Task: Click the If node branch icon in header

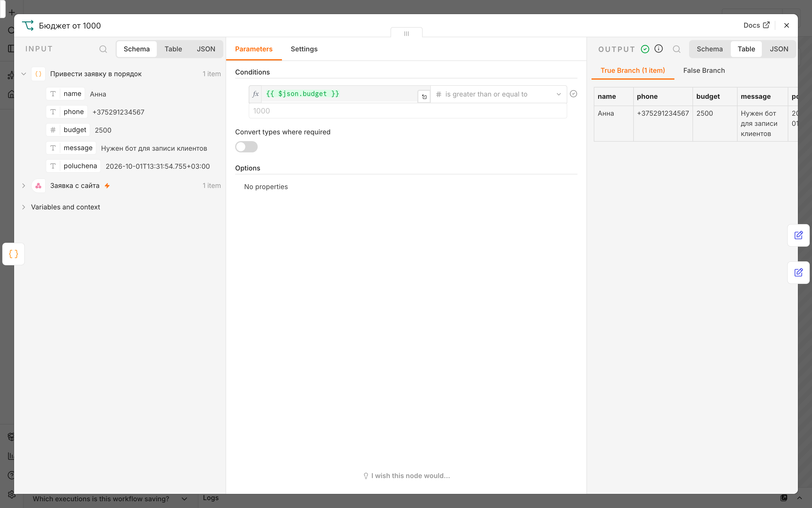Action: (x=28, y=25)
